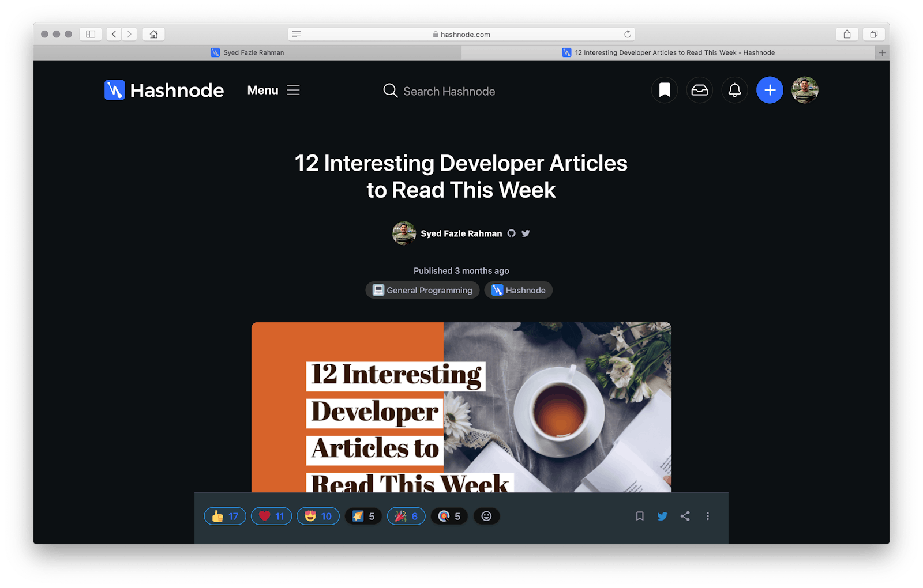This screenshot has width=923, height=588.
Task: Show Reader view icon in address bar
Action: coord(297,34)
